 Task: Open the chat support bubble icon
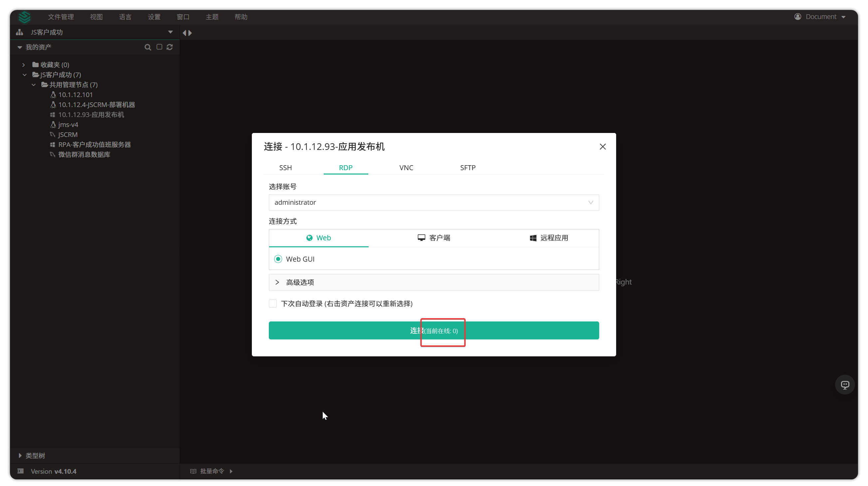click(x=845, y=384)
